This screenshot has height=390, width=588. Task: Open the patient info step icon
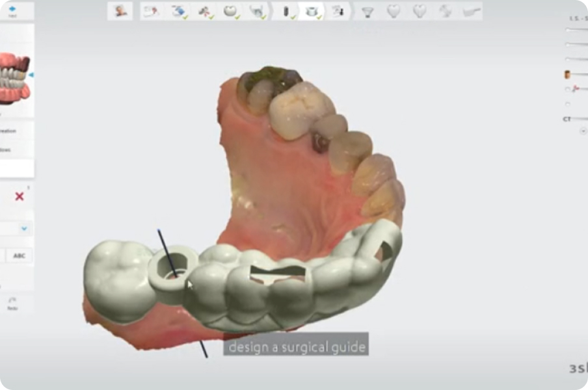click(120, 11)
